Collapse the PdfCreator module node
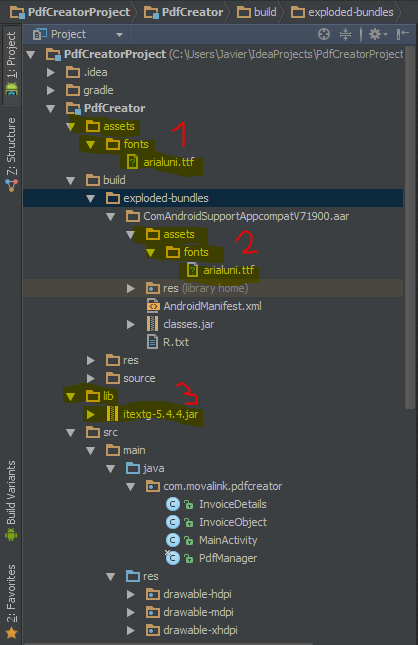This screenshot has height=645, width=418. [x=51, y=109]
